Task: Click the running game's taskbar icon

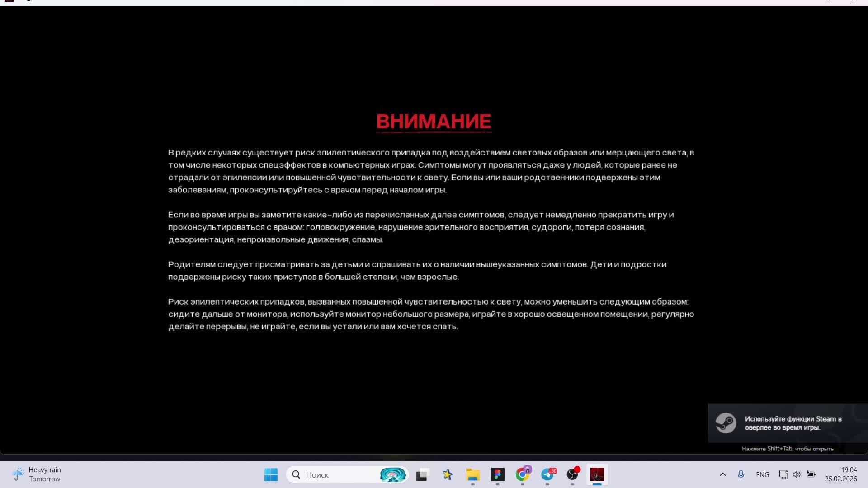Action: coord(597,474)
